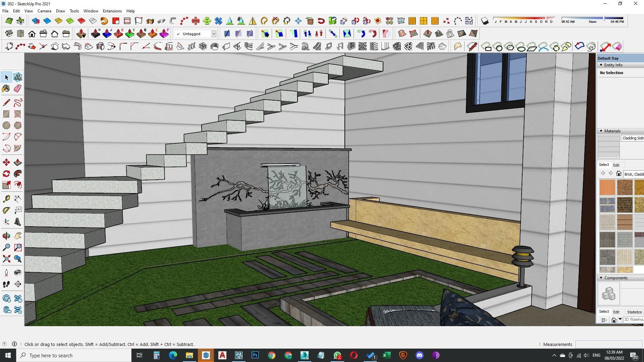Select the Paint Bucket tool
644x362 pixels.
6,88
